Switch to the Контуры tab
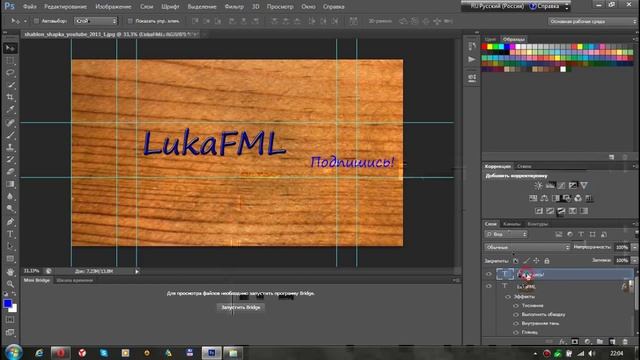The image size is (640, 360). point(537,224)
